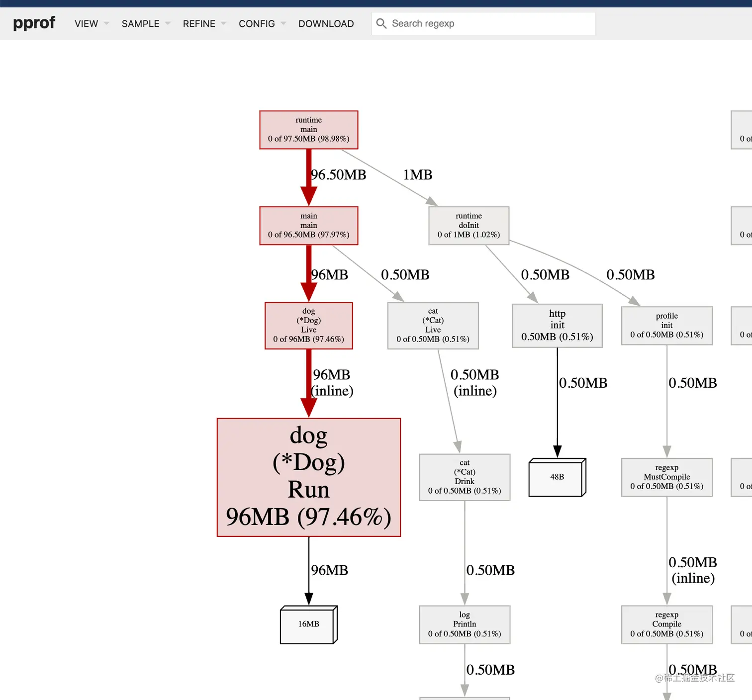Select the main main node
The height and width of the screenshot is (700, 752).
pos(309,226)
